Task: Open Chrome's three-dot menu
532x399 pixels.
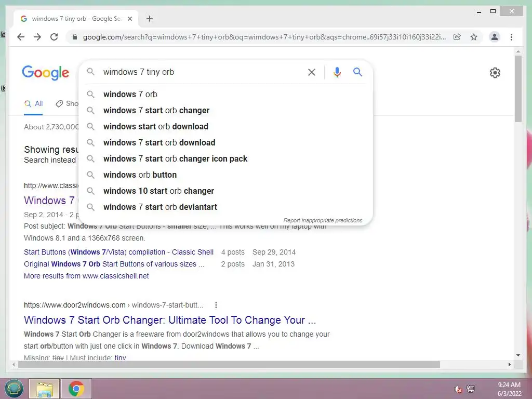Action: 511,37
